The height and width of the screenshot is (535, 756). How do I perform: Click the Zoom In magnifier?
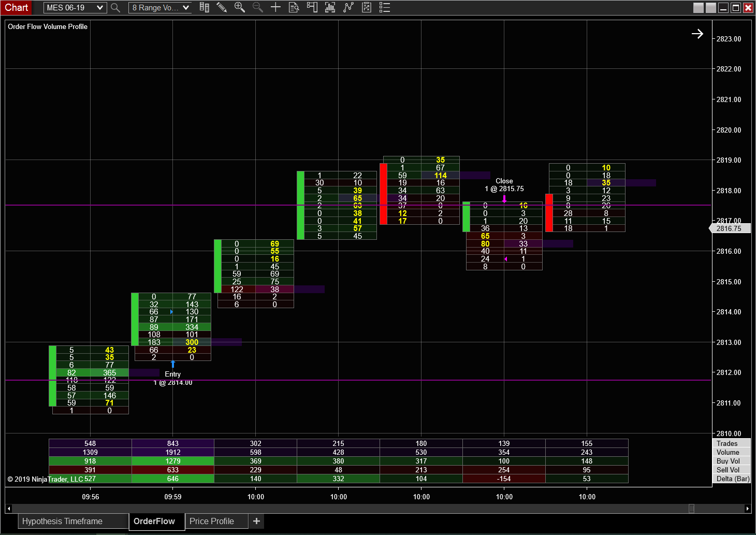pos(239,7)
